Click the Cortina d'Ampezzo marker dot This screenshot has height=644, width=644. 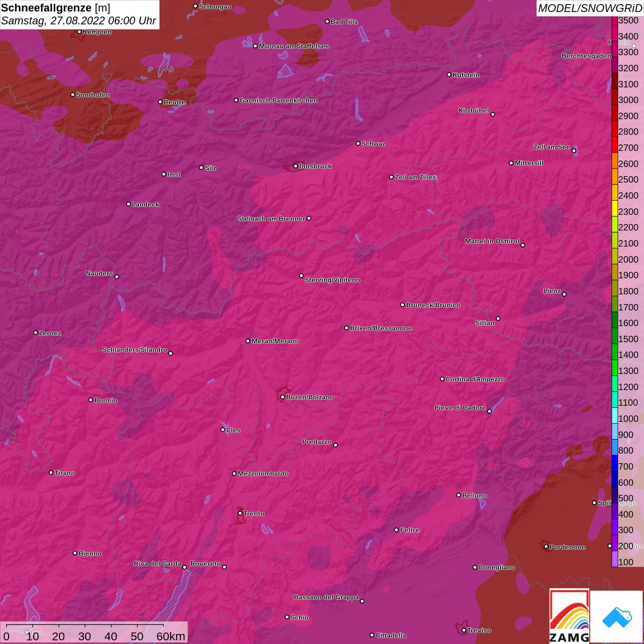(x=442, y=379)
